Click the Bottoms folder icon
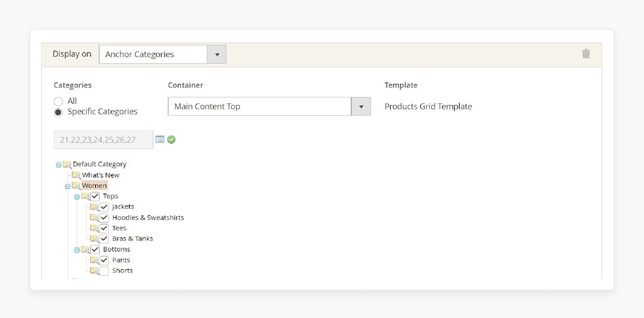 (86, 249)
